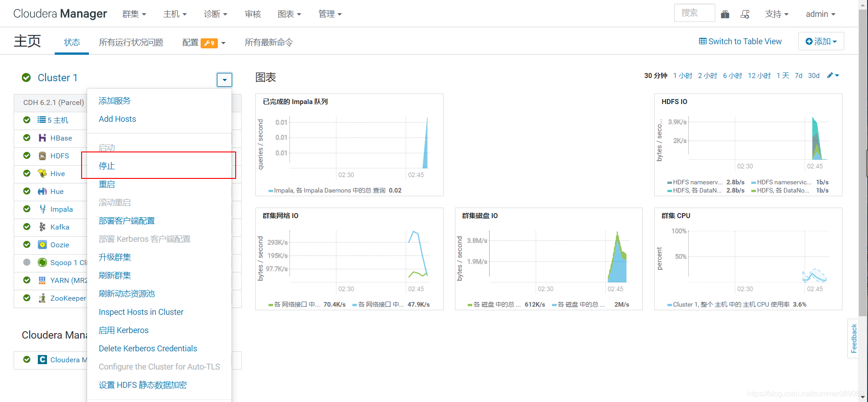Click the Cloudera Management Service icon
The height and width of the screenshot is (402, 868).
click(x=42, y=360)
